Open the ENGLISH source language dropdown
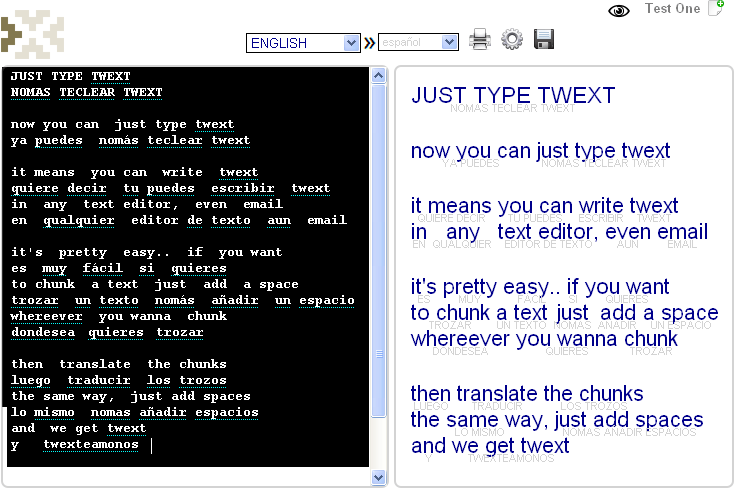737x493 pixels. pyautogui.click(x=303, y=43)
